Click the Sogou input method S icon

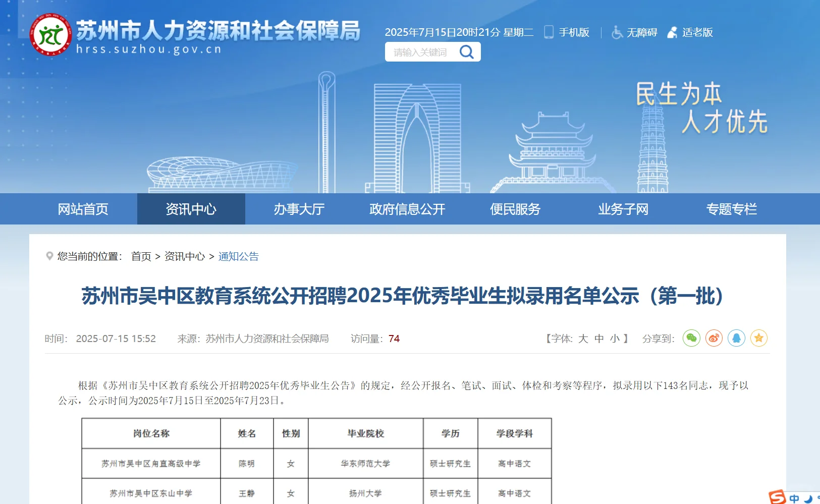pyautogui.click(x=778, y=497)
